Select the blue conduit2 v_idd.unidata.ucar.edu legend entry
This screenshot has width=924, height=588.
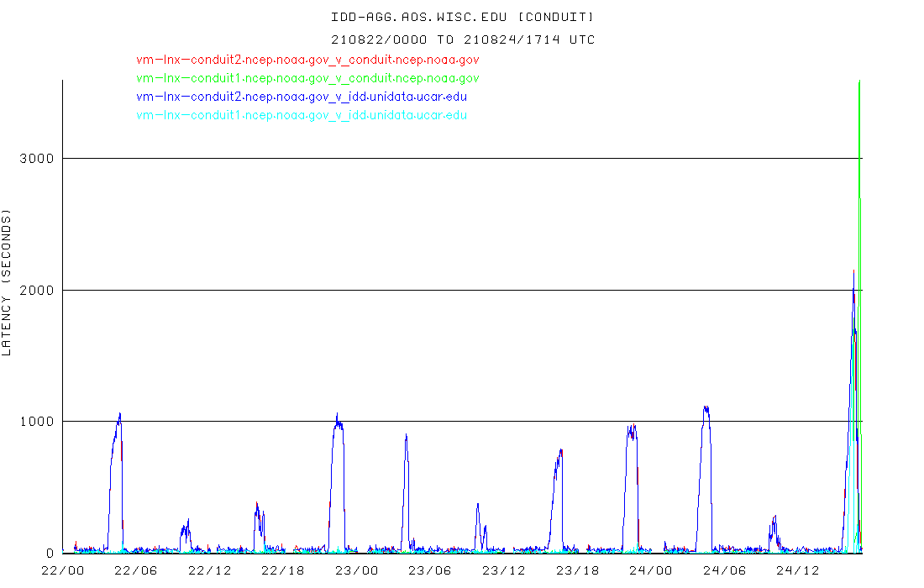click(302, 97)
